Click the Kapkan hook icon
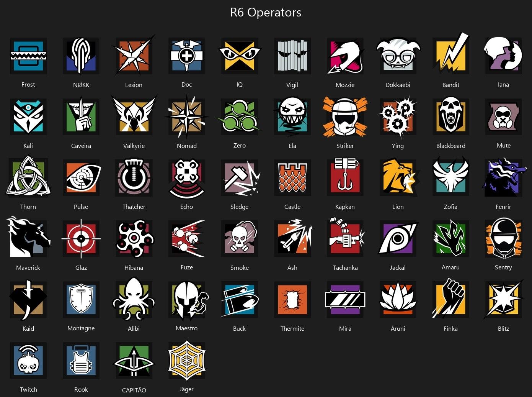The width and height of the screenshot is (532, 397). click(x=345, y=177)
